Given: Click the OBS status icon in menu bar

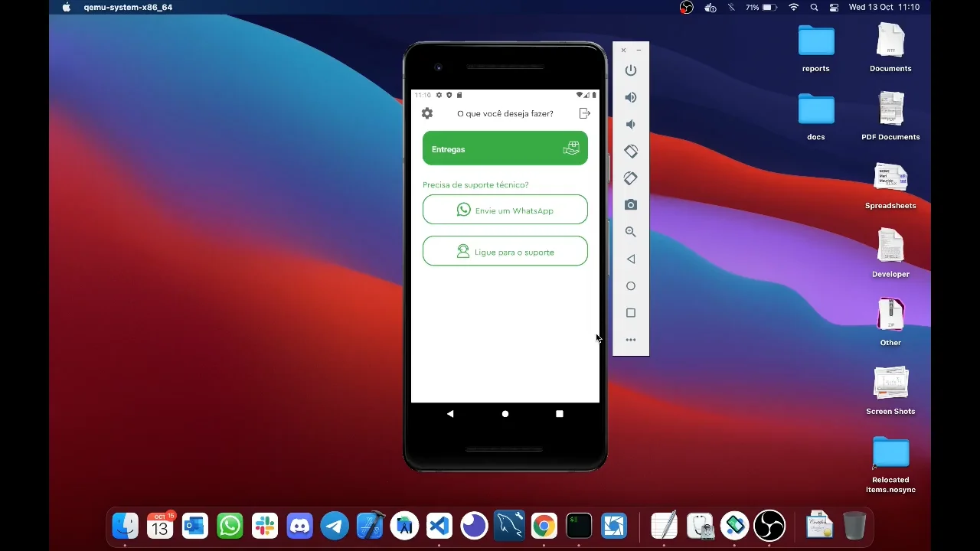Looking at the screenshot, I should coord(687,8).
